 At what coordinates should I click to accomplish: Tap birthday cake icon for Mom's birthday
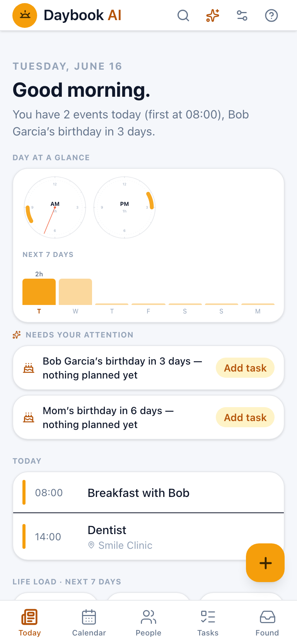29,418
